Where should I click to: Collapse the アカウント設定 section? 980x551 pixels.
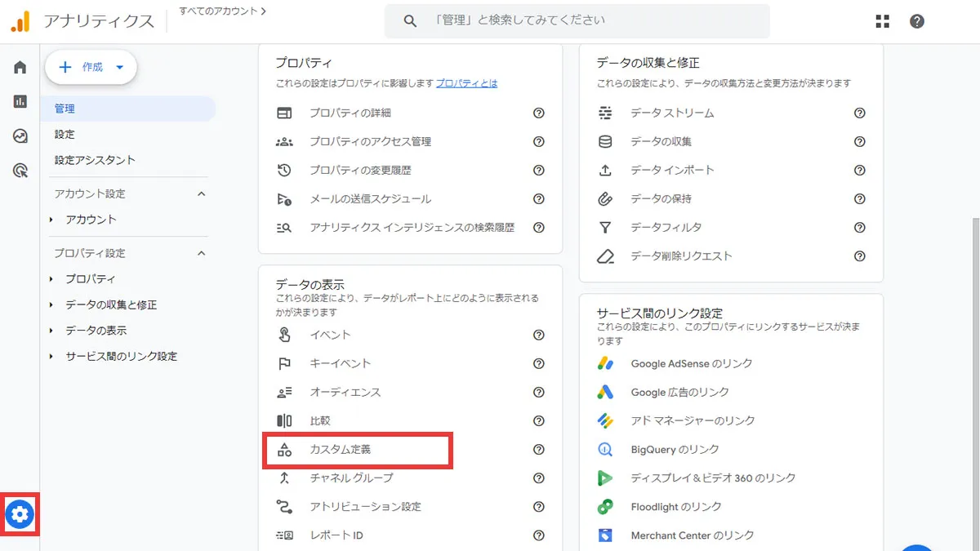click(202, 193)
